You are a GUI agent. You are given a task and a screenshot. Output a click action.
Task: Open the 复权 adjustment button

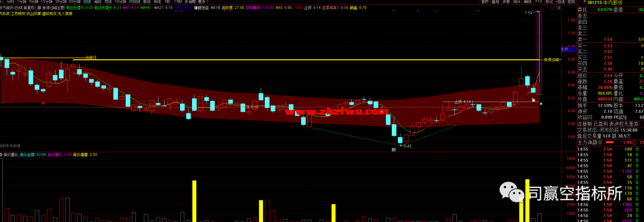485,2
